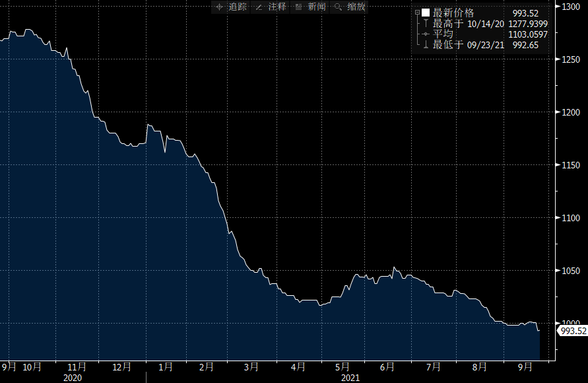
Task: Click the 缩放 magnifier icon
Action: coord(339,7)
